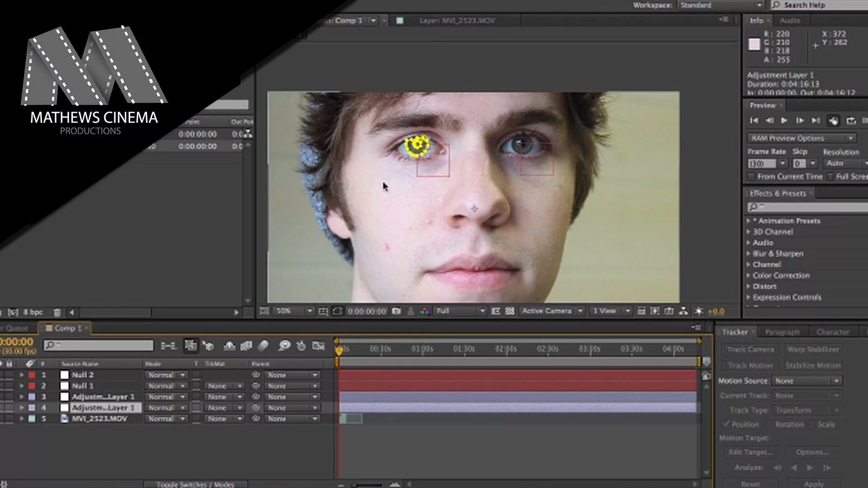This screenshot has height=488, width=868.
Task: Expand the Color Correction effects category
Action: tap(749, 276)
